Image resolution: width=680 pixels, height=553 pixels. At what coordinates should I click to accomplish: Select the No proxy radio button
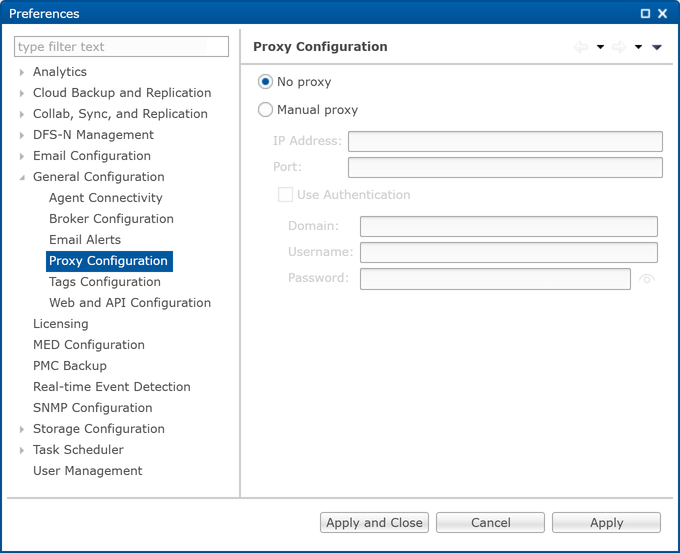265,82
